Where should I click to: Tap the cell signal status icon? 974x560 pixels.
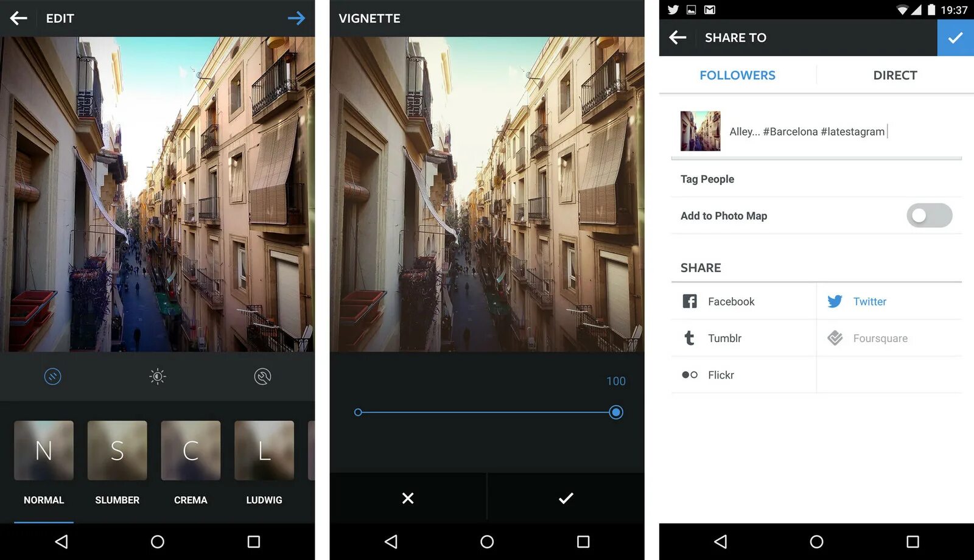[x=917, y=10]
